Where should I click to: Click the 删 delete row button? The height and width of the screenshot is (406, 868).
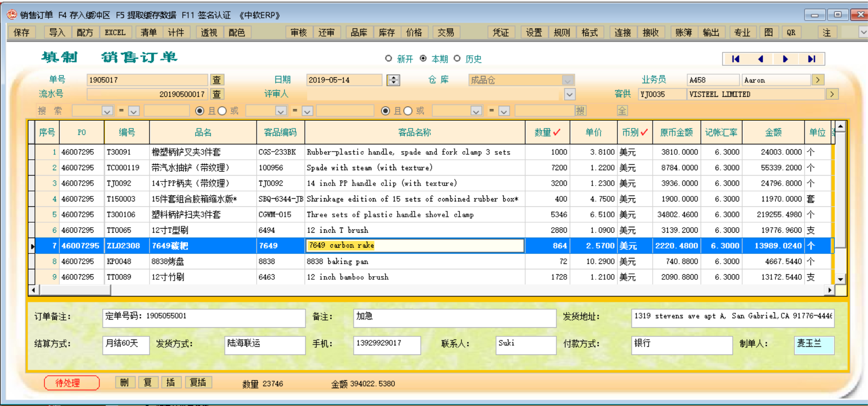124,382
